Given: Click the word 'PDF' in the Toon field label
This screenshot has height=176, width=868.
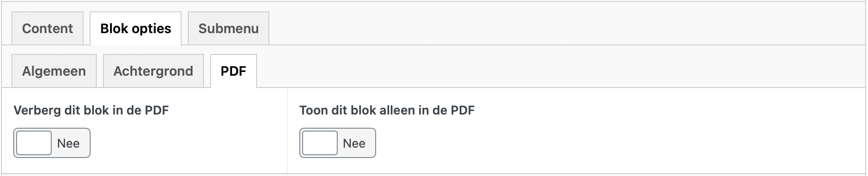Looking at the screenshot, I should (x=462, y=110).
